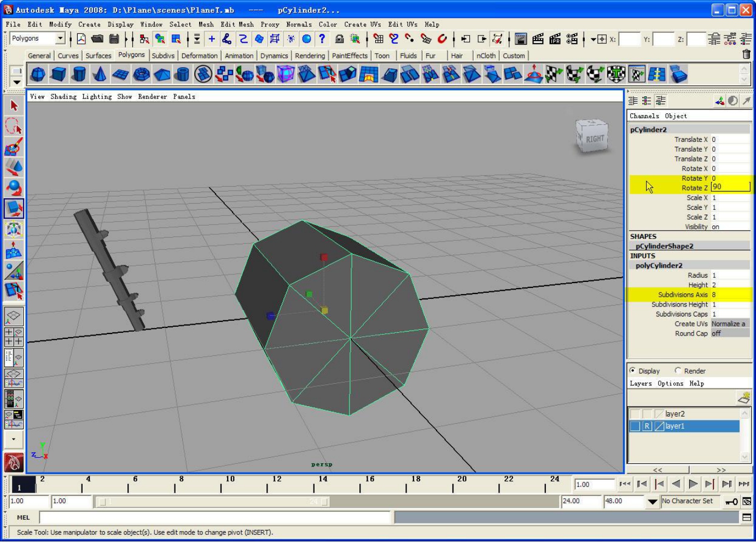This screenshot has width=756, height=542.
Task: Click the current frame field showing 1.00
Action: pyautogui.click(x=594, y=485)
